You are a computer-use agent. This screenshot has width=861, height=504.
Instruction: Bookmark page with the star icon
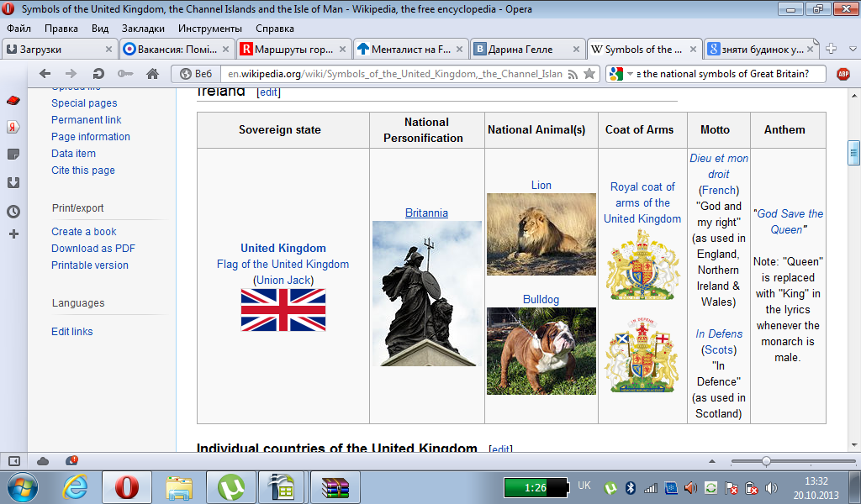589,73
